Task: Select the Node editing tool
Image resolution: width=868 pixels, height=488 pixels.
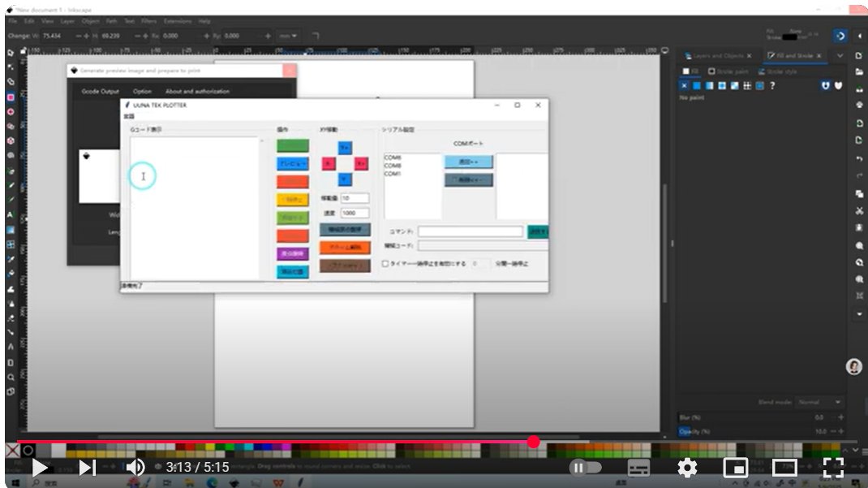Action: [11, 67]
